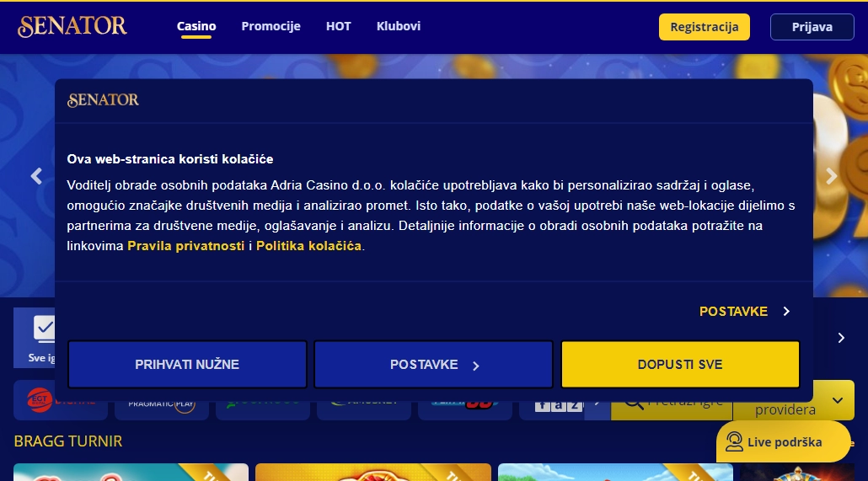Open the HOT menu item
Image resolution: width=868 pixels, height=481 pixels.
tap(338, 26)
